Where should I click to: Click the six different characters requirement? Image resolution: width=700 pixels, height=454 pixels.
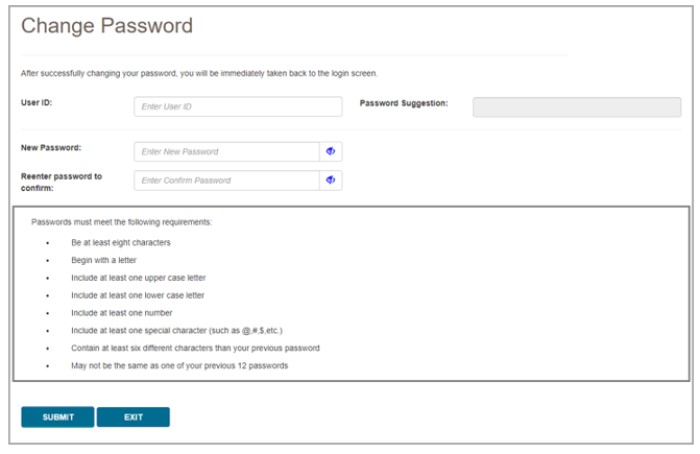(195, 348)
